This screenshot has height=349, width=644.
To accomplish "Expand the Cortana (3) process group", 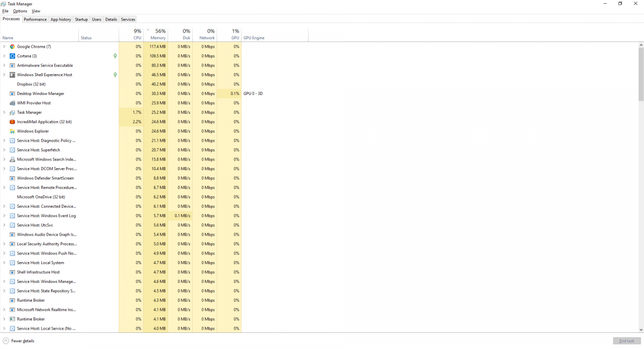I will [x=4, y=56].
